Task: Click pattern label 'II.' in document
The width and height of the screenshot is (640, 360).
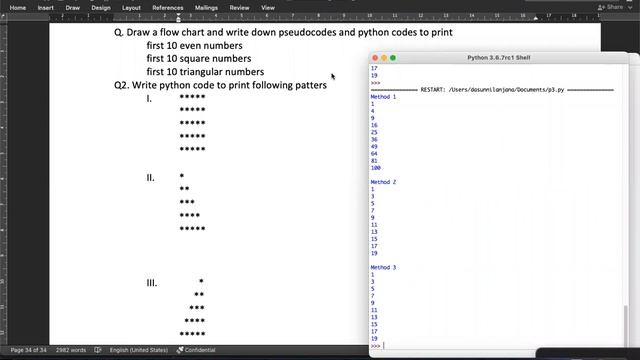Action: coord(150,178)
